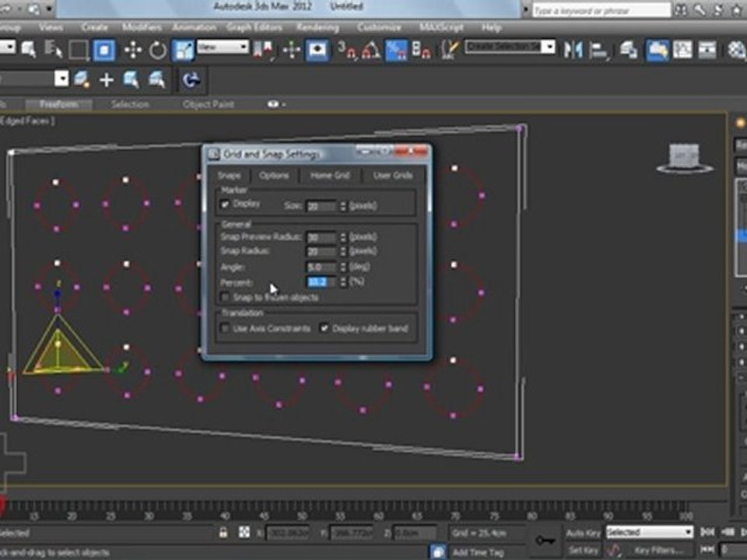This screenshot has width=747, height=560.
Task: Activate the Select and Scale tool
Action: tap(183, 50)
